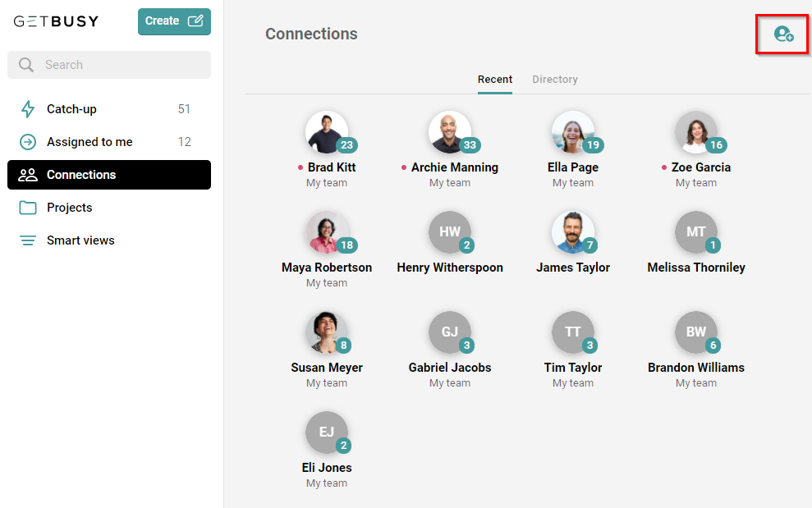Click the add connection icon
The height and width of the screenshot is (508, 812).
[783, 34]
